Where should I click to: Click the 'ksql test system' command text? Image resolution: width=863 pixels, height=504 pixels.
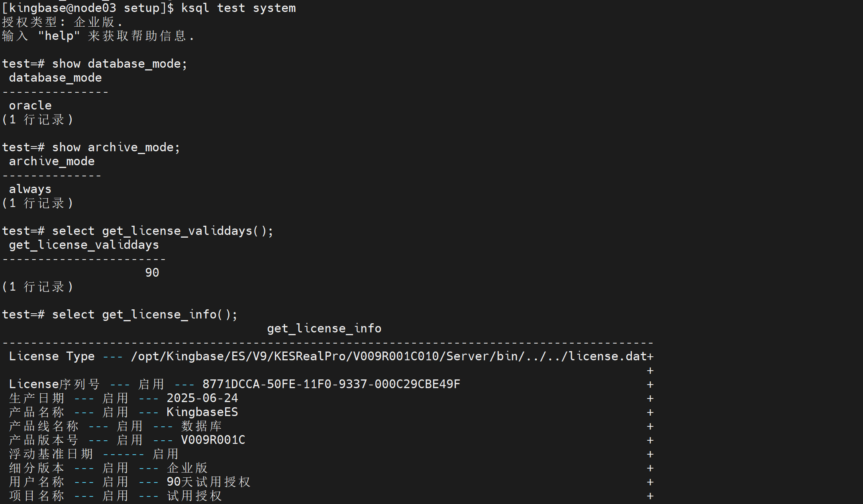pyautogui.click(x=238, y=8)
